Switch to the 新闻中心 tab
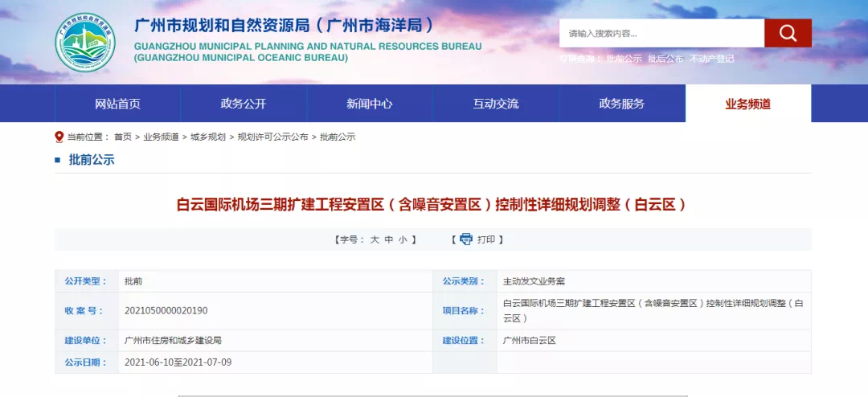This screenshot has height=397, width=868. [370, 104]
